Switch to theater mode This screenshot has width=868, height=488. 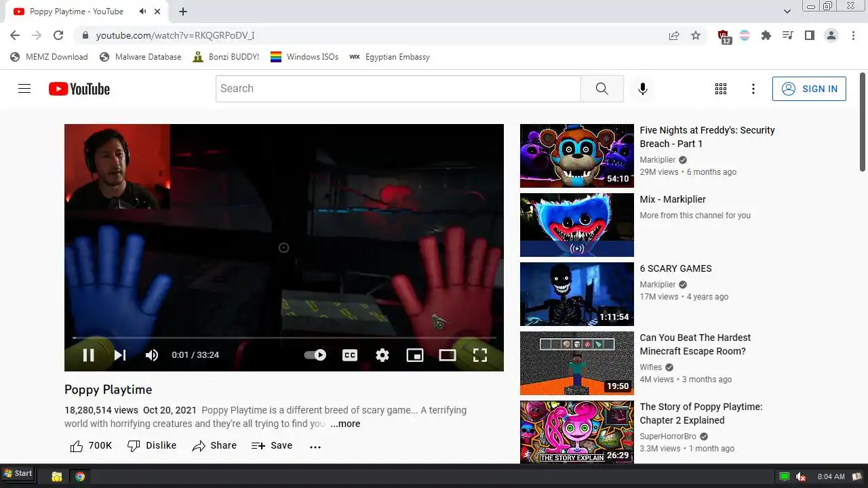click(x=448, y=355)
